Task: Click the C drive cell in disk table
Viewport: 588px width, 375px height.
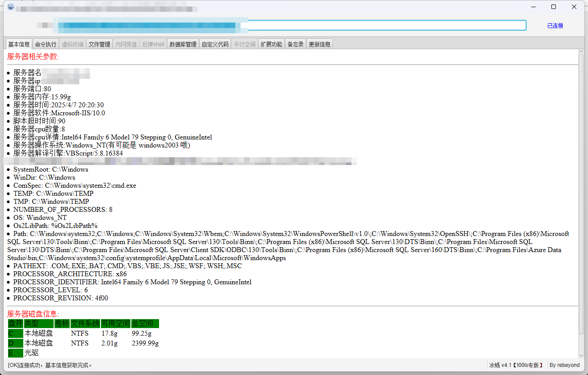Action: pyautogui.click(x=15, y=333)
